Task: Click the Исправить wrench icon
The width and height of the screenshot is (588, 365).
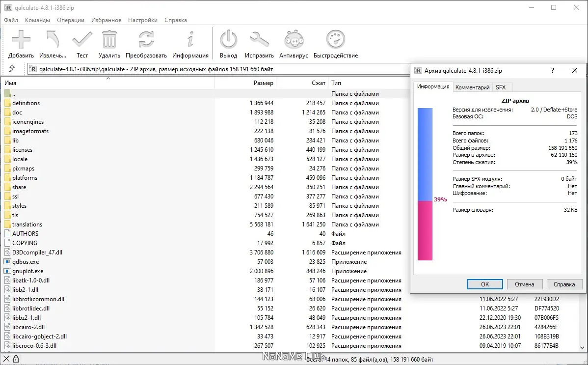Action: 259,39
